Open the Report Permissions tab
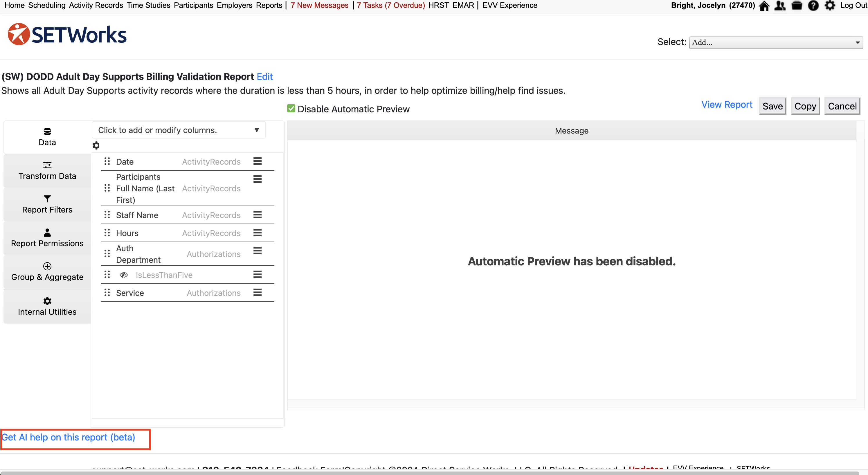This screenshot has height=475, width=868. click(x=47, y=238)
